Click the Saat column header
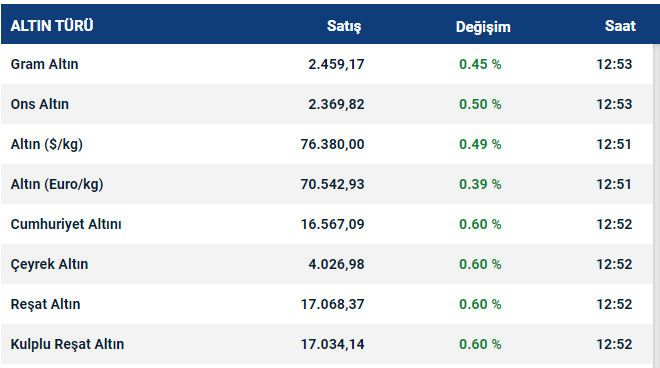Screen dimensions: 660x368 (620, 26)
